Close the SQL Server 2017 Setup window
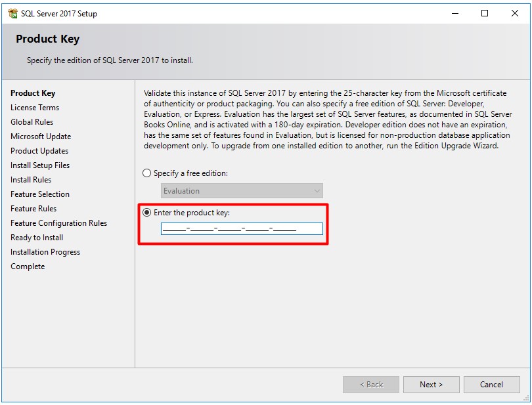The height and width of the screenshot is (405, 532). click(x=514, y=13)
